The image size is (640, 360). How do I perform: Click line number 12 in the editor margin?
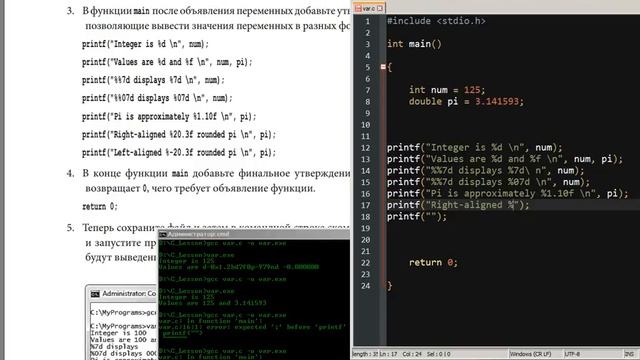(x=365, y=148)
